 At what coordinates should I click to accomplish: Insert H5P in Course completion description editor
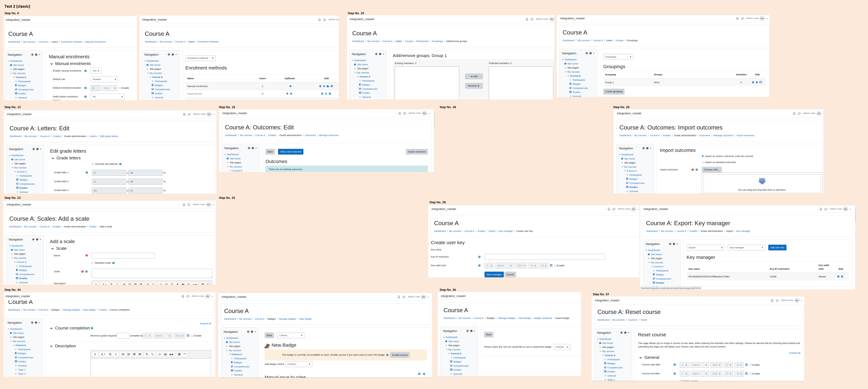[171, 354]
